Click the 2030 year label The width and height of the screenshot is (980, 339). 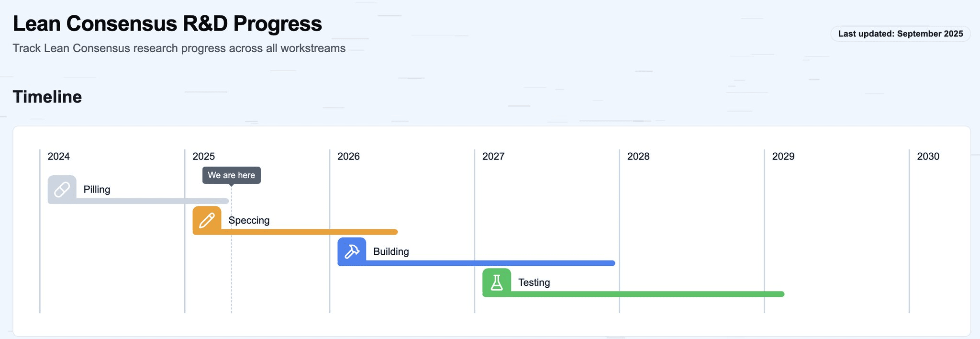point(928,157)
